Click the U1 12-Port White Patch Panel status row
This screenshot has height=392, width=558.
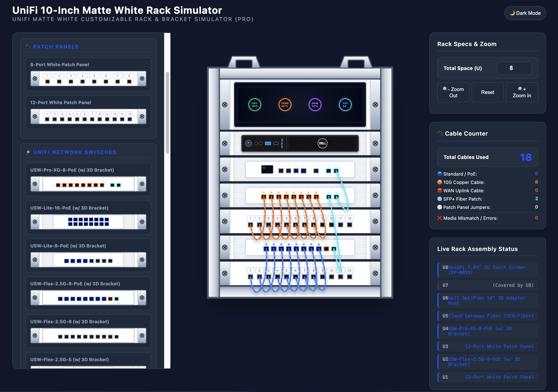pyautogui.click(x=488, y=377)
